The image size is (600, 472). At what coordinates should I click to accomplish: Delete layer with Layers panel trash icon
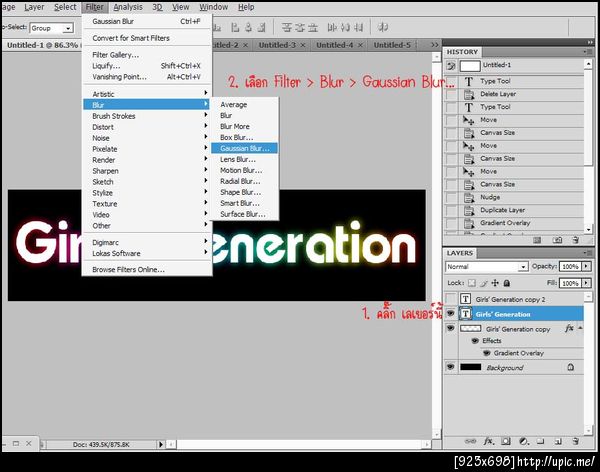pyautogui.click(x=576, y=441)
